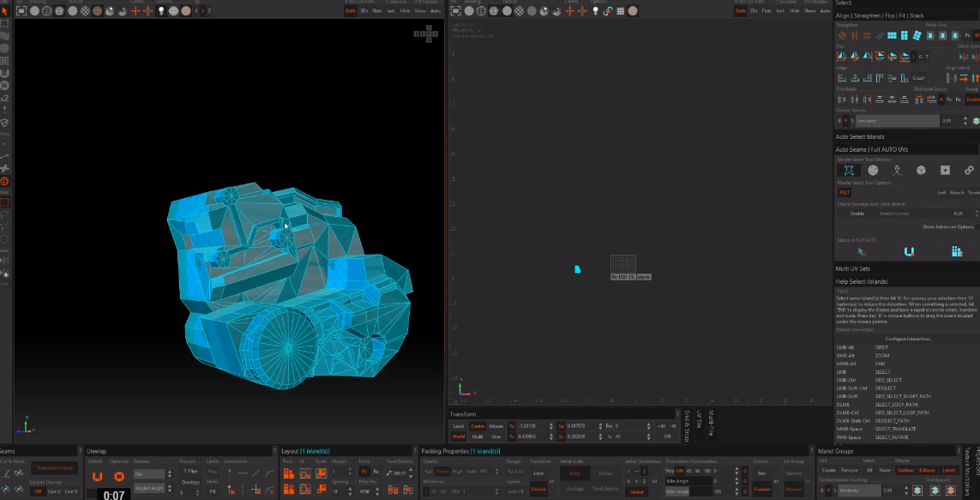Click the Configure Interaction button
980x500 pixels.
(908, 339)
